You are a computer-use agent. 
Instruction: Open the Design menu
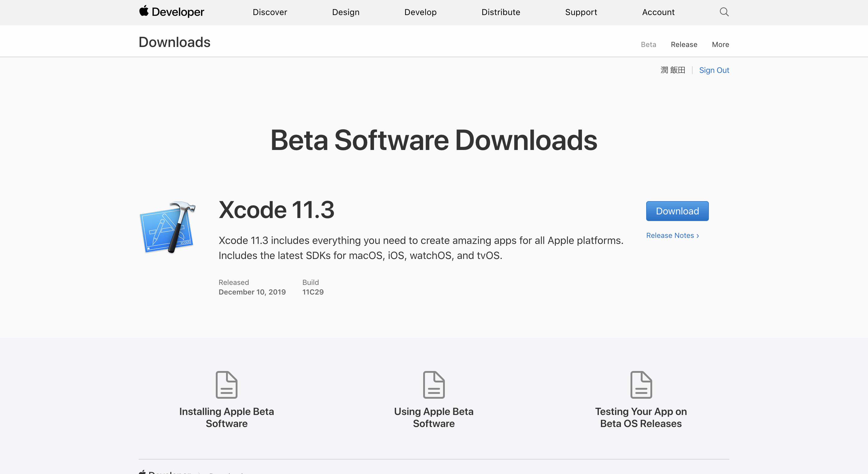346,12
